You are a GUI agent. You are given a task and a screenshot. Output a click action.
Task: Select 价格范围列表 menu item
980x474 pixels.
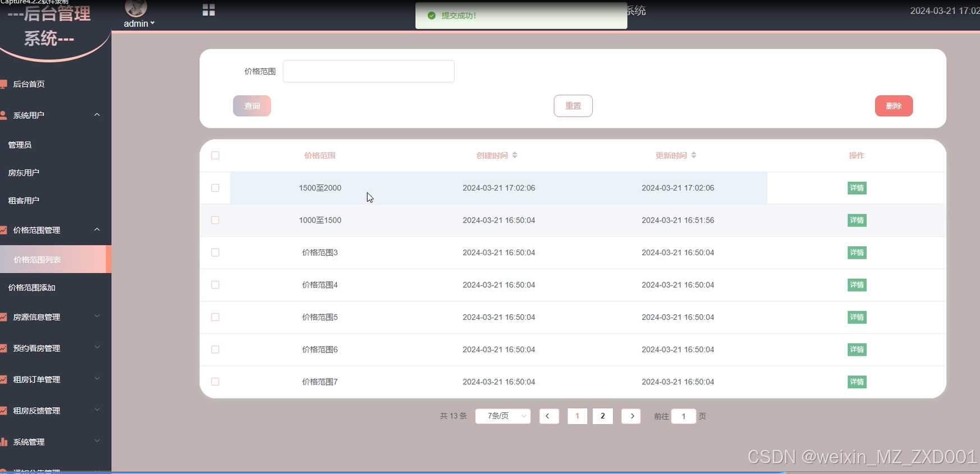56,259
